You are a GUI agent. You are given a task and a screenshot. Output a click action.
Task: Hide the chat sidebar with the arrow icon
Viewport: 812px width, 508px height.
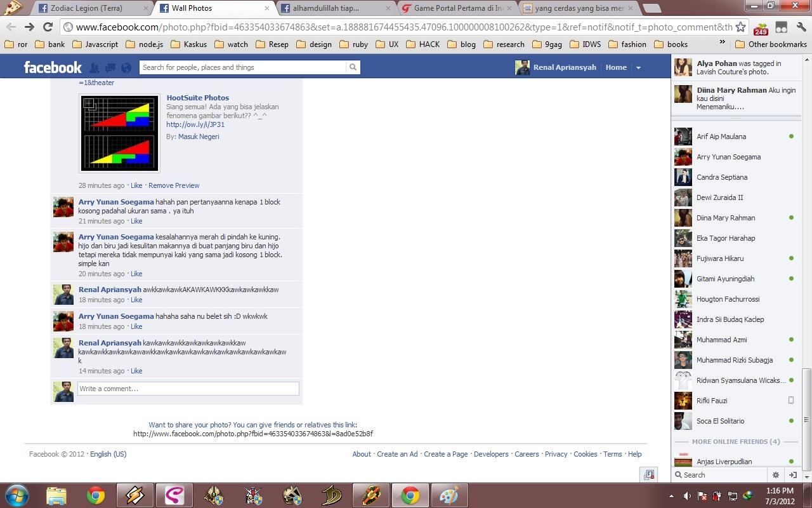[792, 474]
